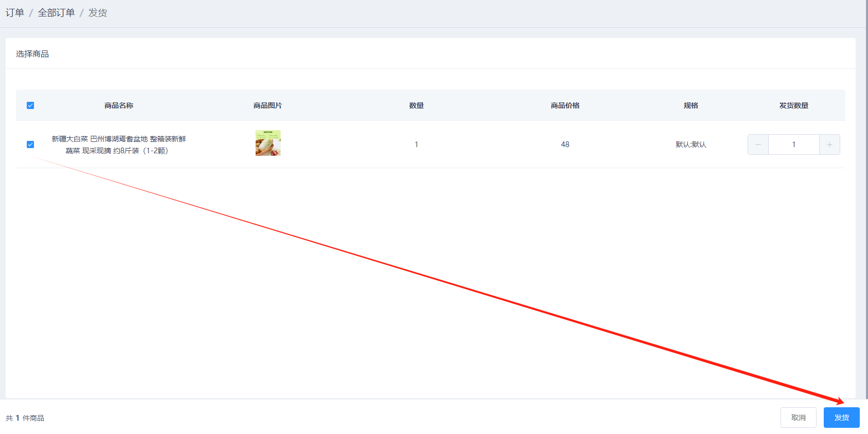Click the 规格 column header
Viewport: 868px width, 434px height.
(x=690, y=105)
